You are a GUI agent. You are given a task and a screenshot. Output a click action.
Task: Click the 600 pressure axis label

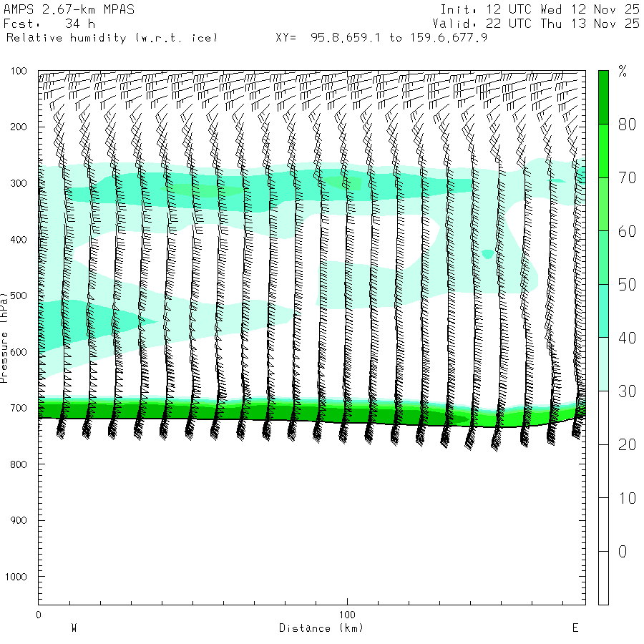pos(19,352)
